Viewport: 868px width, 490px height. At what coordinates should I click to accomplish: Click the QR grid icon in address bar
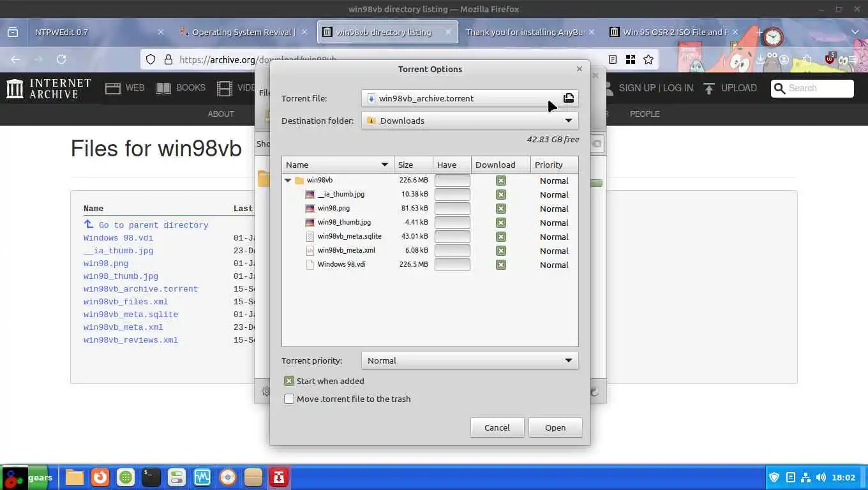point(631,59)
